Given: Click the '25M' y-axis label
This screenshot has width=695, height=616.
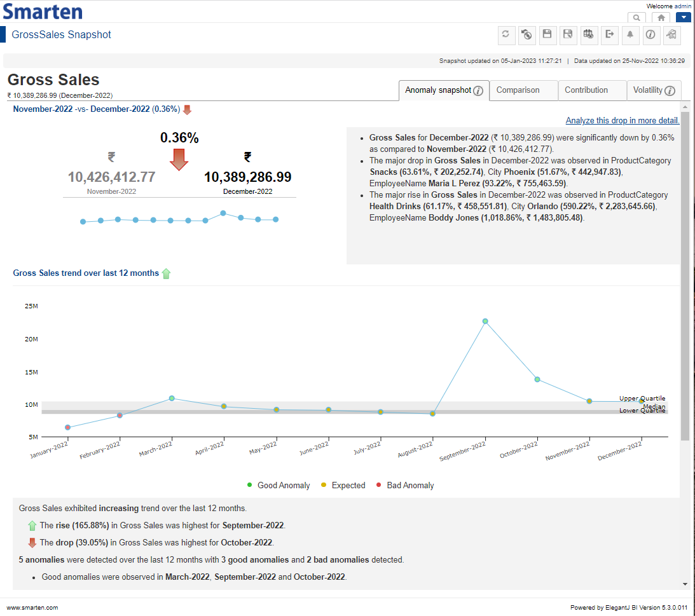Looking at the screenshot, I should pyautogui.click(x=31, y=306).
